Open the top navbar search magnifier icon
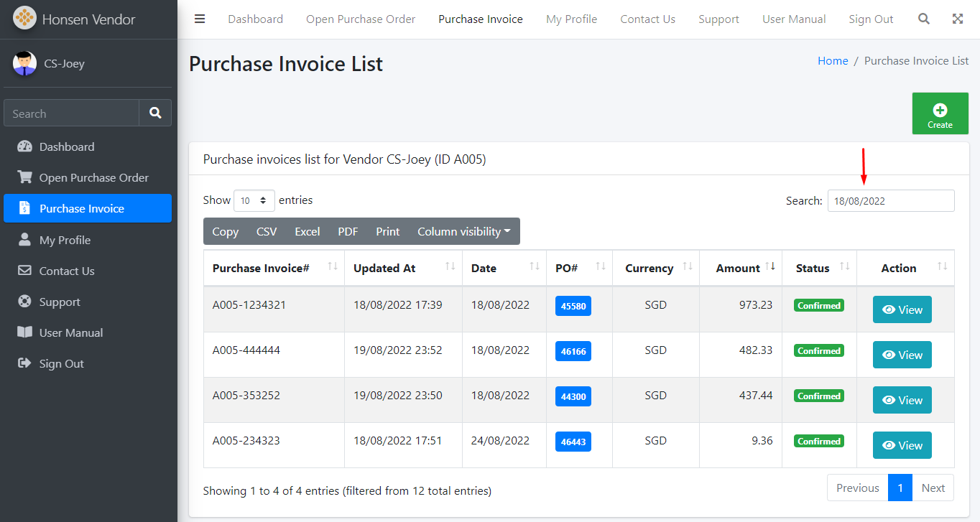The image size is (980, 522). click(x=924, y=19)
